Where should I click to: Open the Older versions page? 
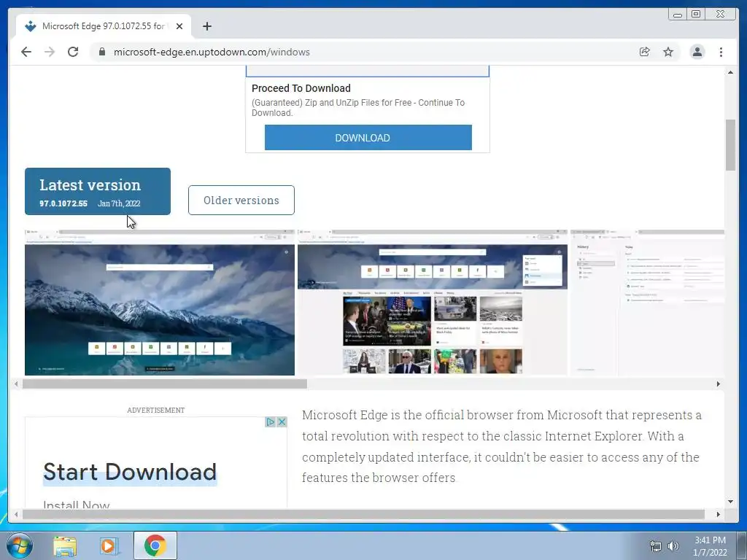click(241, 200)
